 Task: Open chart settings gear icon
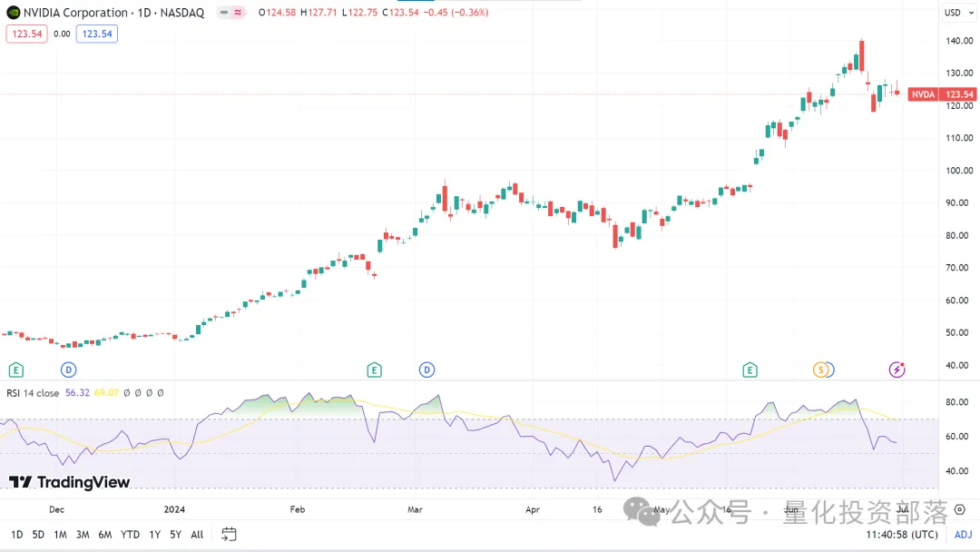pyautogui.click(x=960, y=509)
